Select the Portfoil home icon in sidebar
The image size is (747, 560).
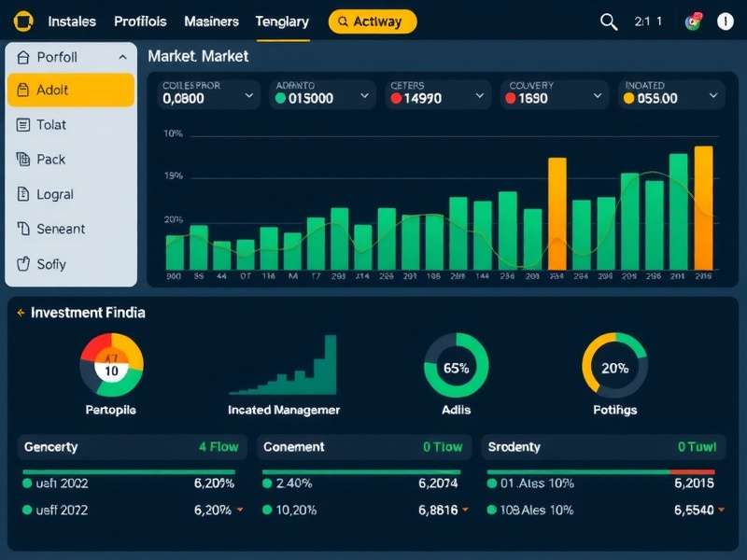(23, 57)
